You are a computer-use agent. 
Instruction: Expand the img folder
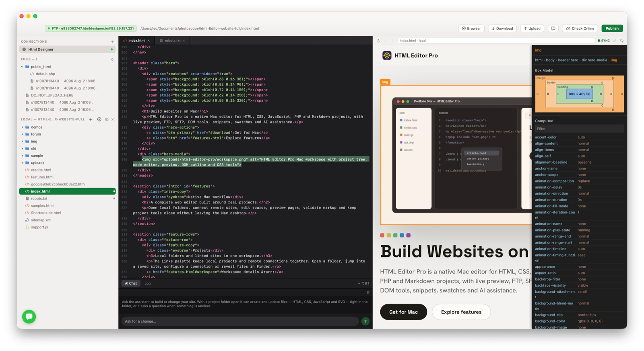22,142
